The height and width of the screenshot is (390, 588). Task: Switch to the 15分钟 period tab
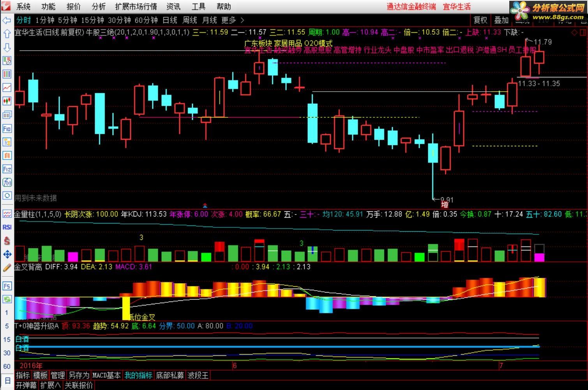coord(92,20)
